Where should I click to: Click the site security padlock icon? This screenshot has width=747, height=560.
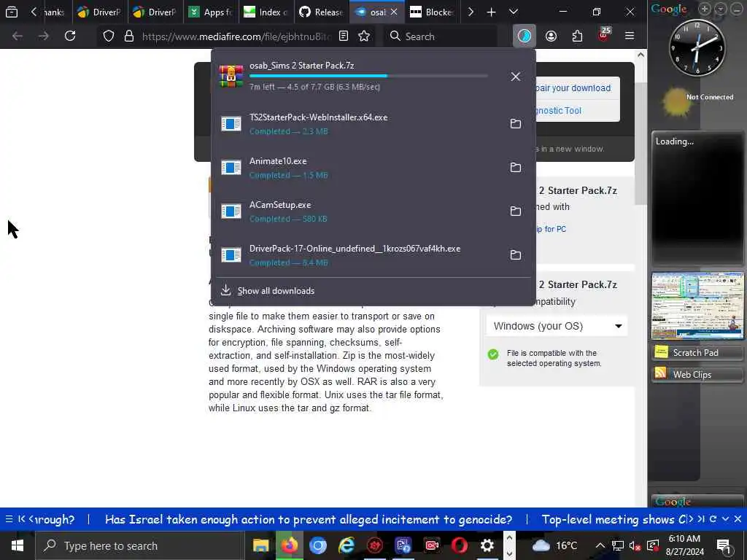[128, 36]
